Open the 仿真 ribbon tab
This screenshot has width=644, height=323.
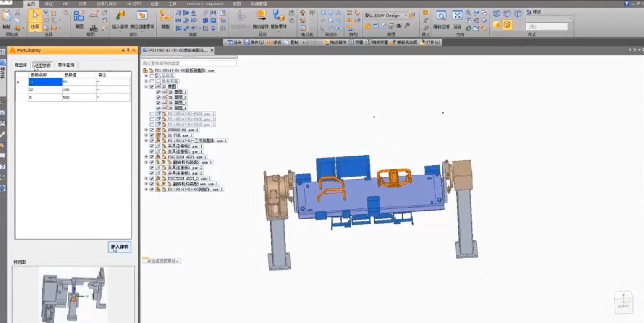[83, 4]
